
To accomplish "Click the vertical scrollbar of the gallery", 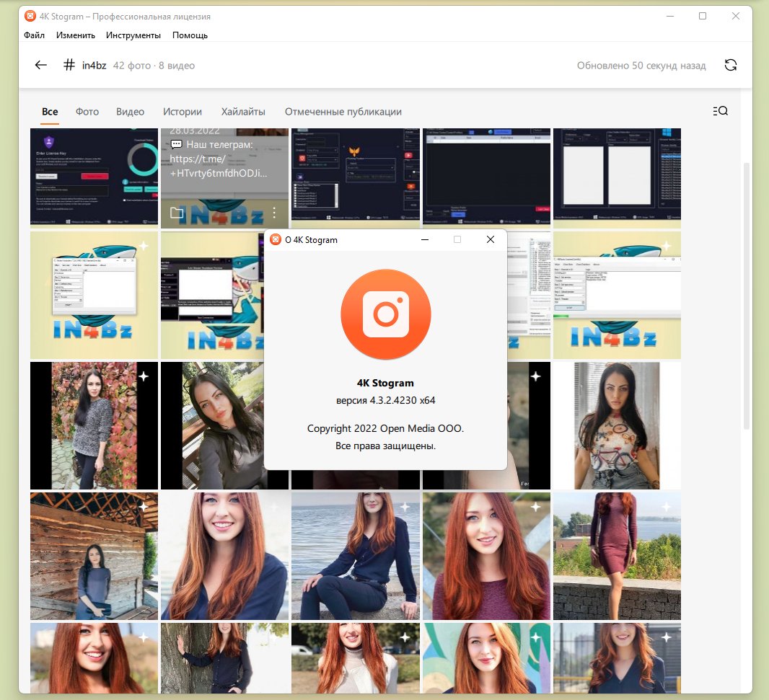I will tap(747, 296).
